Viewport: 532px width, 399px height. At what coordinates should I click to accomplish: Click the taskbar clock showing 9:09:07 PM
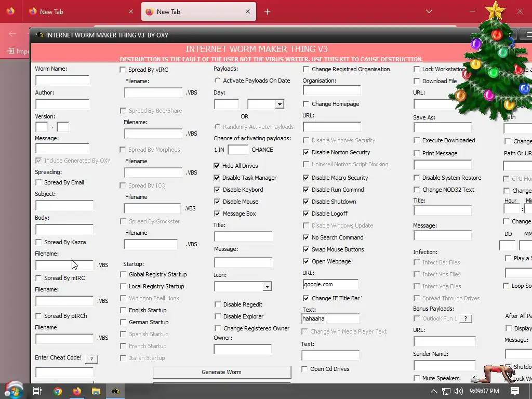click(484, 391)
